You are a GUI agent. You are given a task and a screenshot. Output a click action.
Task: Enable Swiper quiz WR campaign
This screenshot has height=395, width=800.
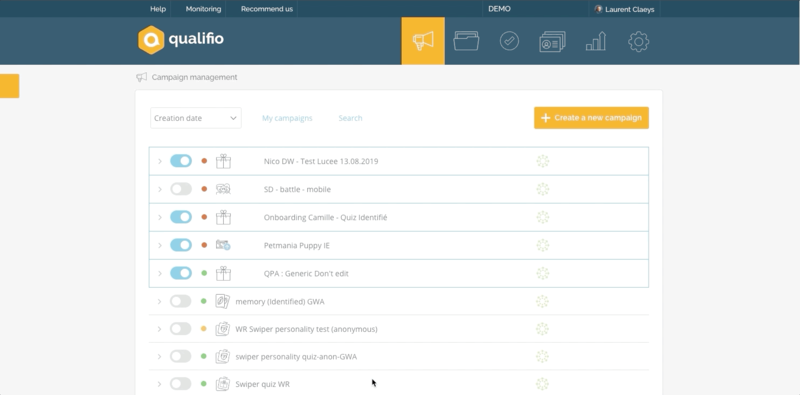click(x=180, y=384)
